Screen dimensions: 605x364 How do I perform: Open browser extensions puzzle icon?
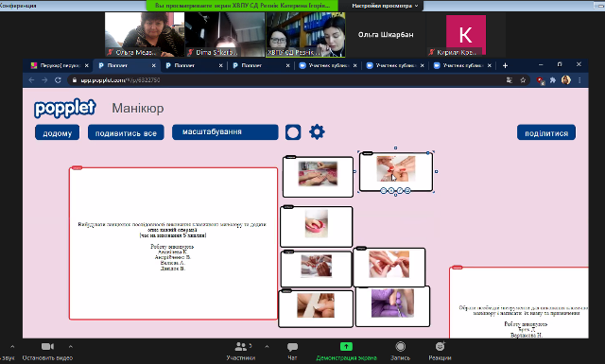point(552,80)
